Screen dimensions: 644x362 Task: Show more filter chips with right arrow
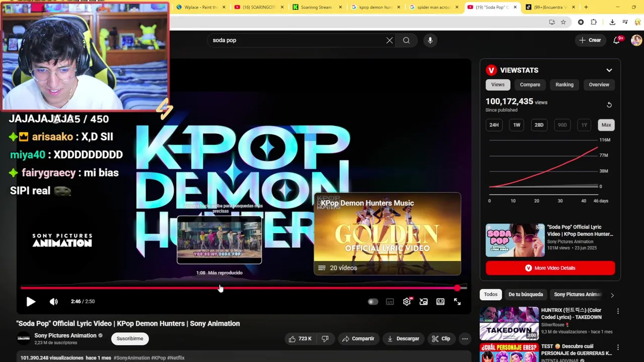tap(612, 295)
